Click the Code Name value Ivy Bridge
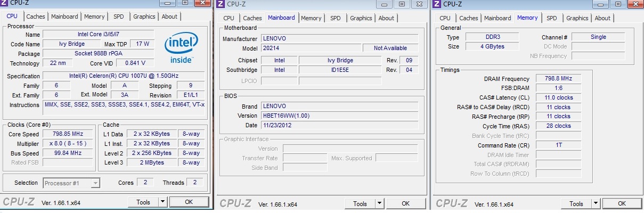 [x=71, y=44]
